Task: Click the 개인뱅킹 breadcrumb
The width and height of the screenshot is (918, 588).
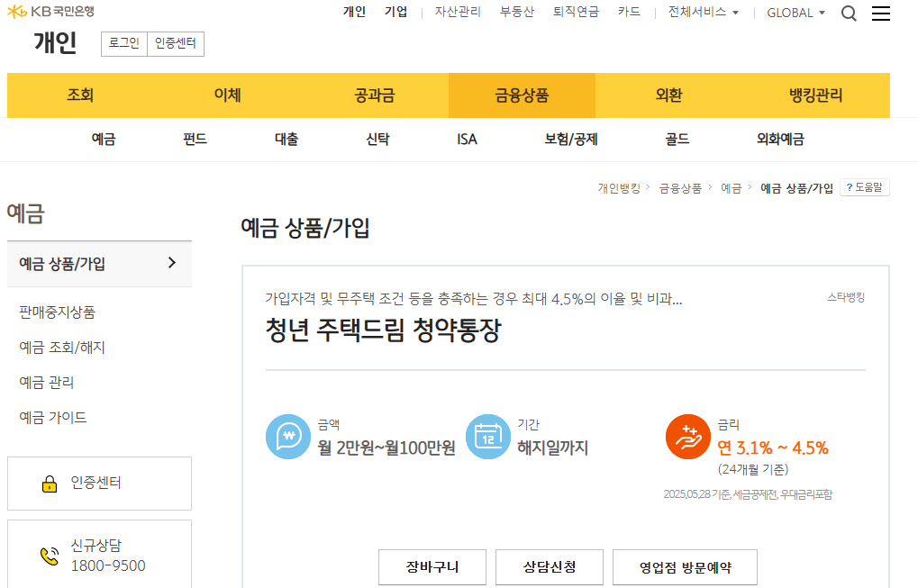Action: pyautogui.click(x=619, y=188)
